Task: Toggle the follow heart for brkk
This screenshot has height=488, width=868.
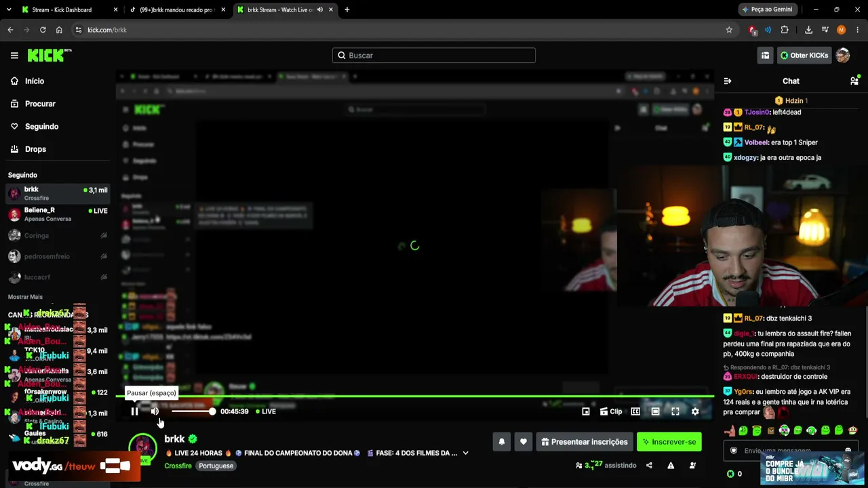Action: point(524,442)
